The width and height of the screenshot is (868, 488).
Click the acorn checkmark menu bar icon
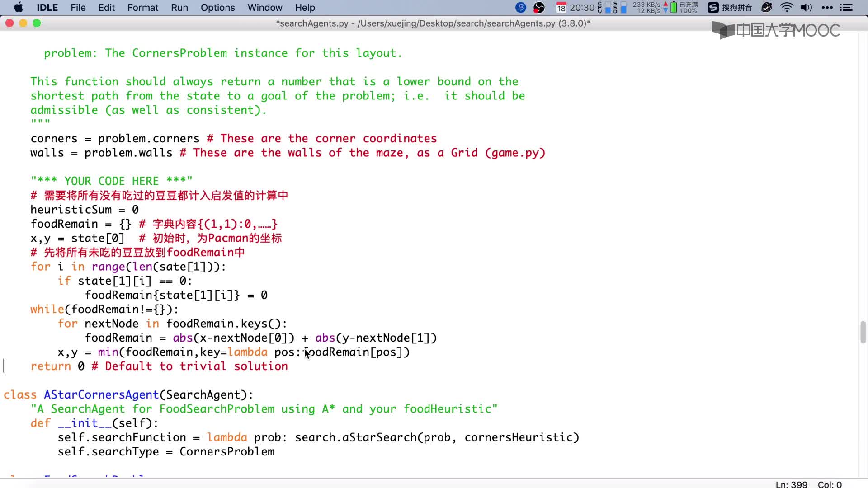(767, 8)
